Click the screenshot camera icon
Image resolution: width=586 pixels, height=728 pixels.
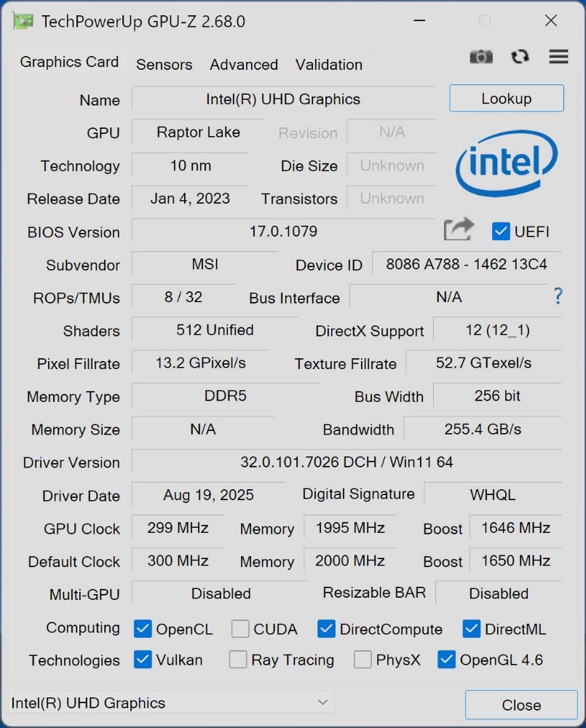480,57
